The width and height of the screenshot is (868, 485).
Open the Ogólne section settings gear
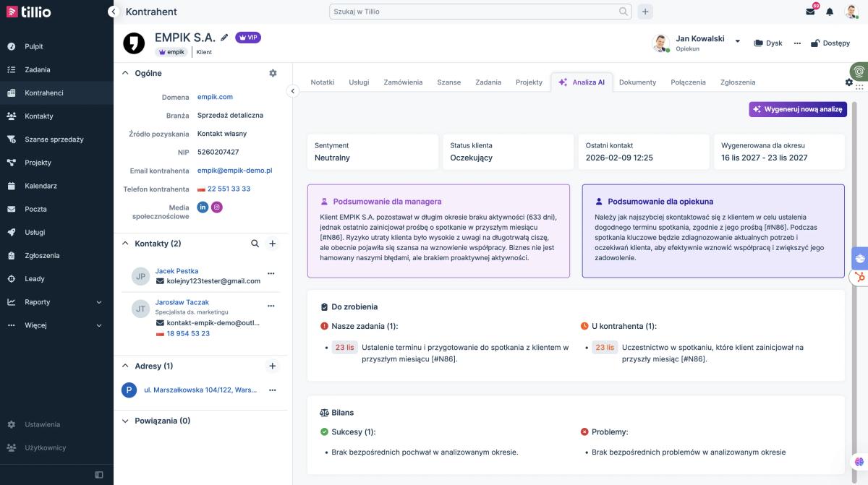273,73
